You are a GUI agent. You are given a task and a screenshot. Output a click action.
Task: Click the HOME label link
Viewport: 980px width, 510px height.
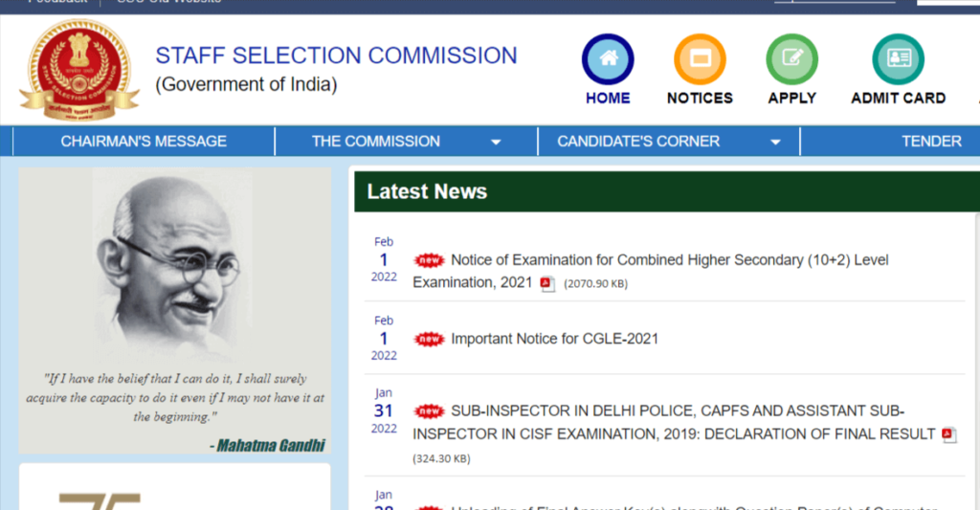point(608,99)
